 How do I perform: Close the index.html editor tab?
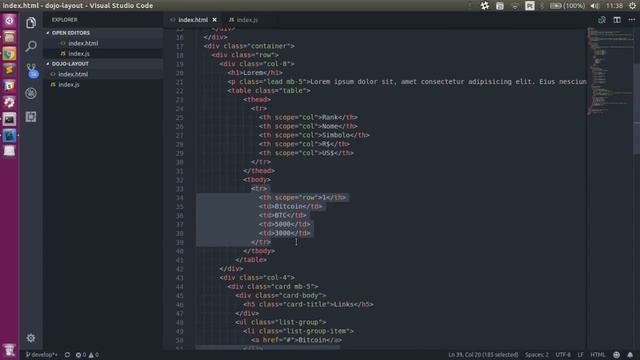pyautogui.click(x=214, y=20)
